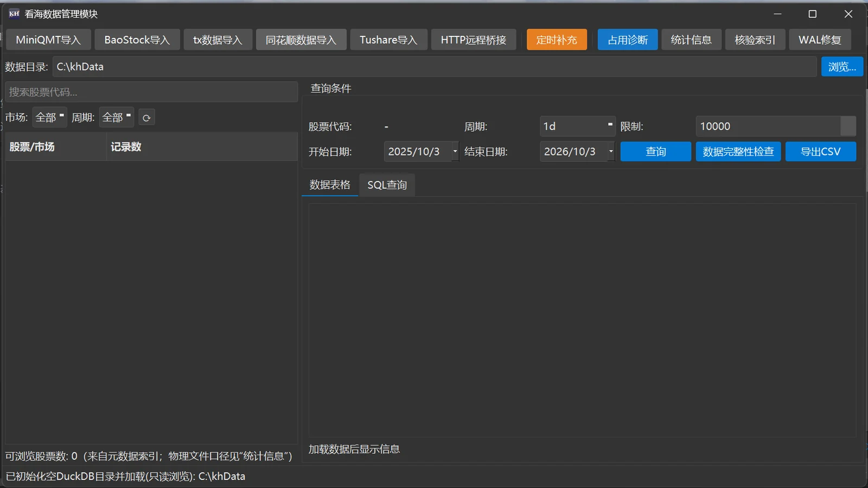The height and width of the screenshot is (488, 868).
Task: Open 开始日期 calendar dropdown arrow
Action: coord(455,152)
